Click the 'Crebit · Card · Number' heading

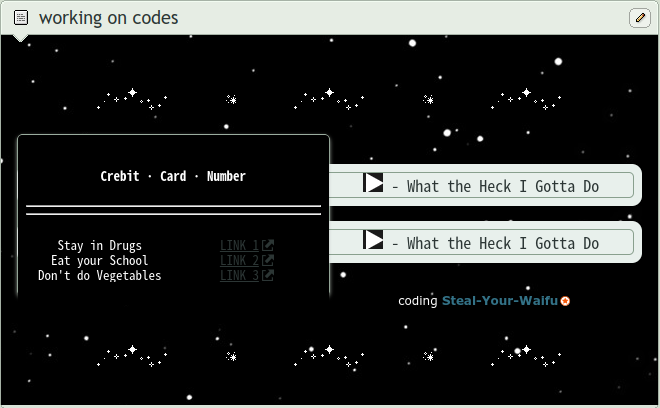(x=173, y=176)
